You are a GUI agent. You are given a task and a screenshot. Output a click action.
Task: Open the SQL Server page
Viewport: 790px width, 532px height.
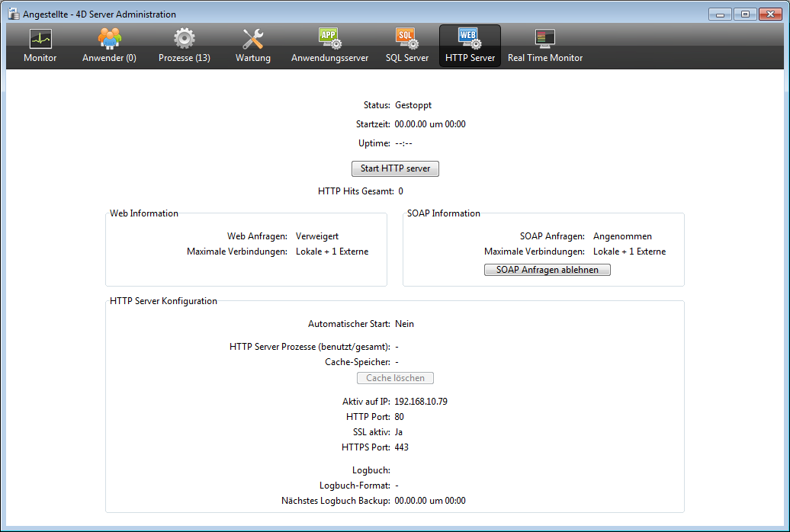(x=406, y=46)
